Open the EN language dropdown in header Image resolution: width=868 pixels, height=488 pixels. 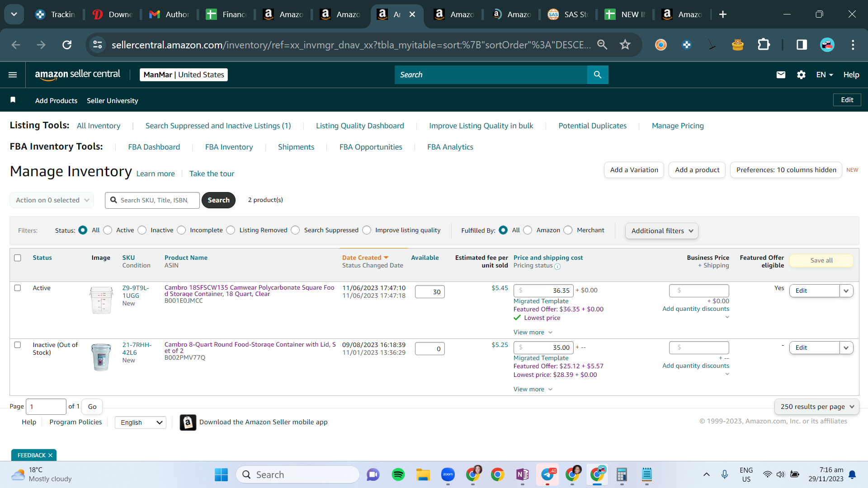click(x=825, y=75)
